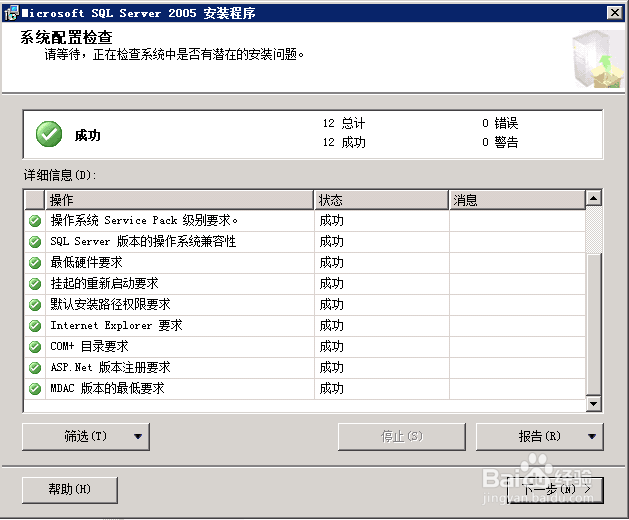The height and width of the screenshot is (520, 629).
Task: Click the 下一步(N) next button
Action: [555, 490]
